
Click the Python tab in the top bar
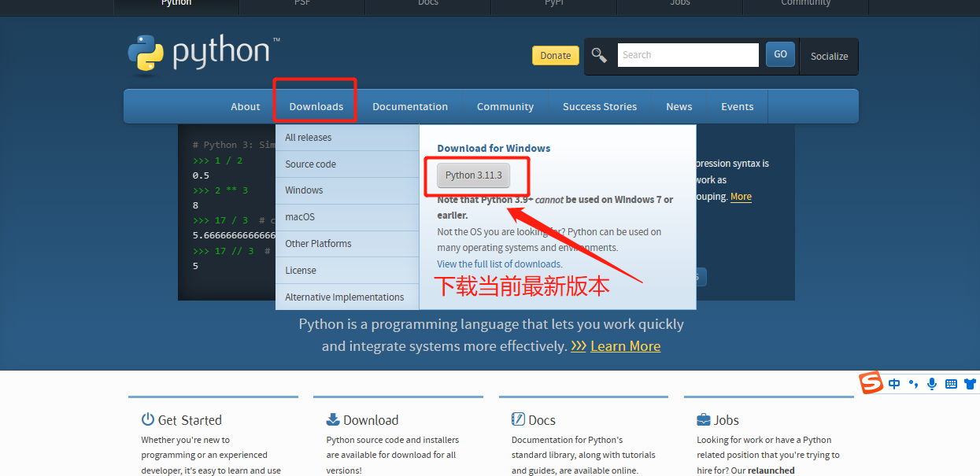tap(176, 4)
